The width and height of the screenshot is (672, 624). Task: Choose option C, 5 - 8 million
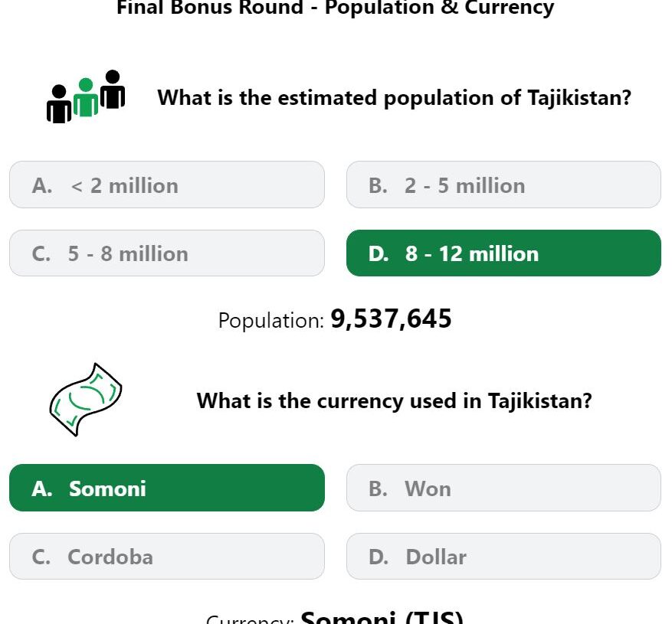click(x=167, y=253)
